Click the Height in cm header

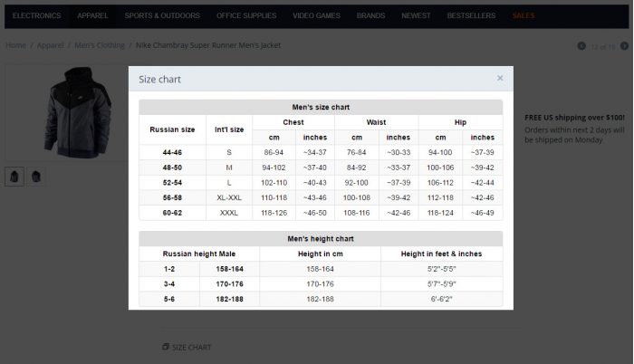coord(321,254)
